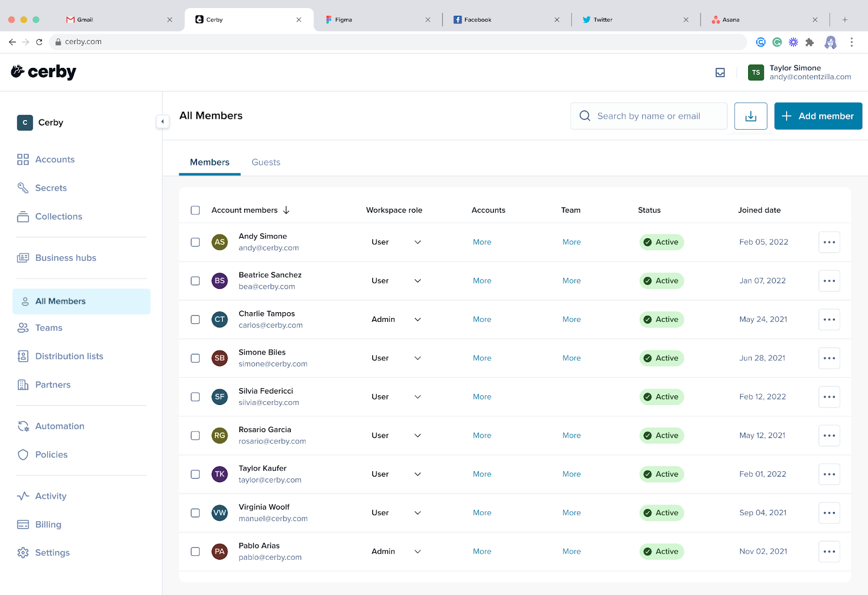Open Simone Biles's workspace role dropdown
Image resolution: width=868 pixels, height=595 pixels.
coord(396,358)
